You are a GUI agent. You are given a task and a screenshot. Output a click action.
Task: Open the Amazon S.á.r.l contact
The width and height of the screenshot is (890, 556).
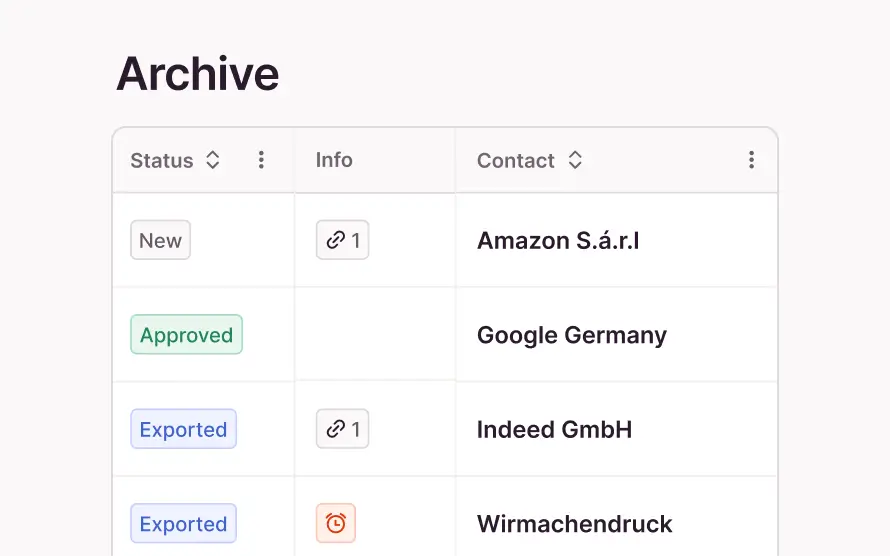click(x=558, y=240)
